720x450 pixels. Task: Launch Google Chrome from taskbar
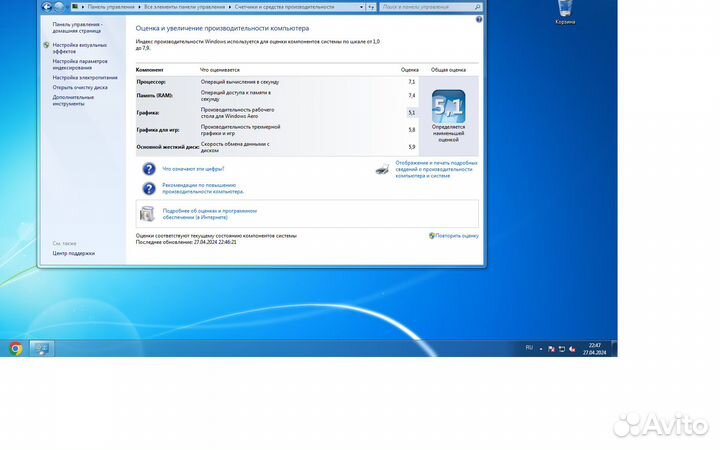[16, 349]
